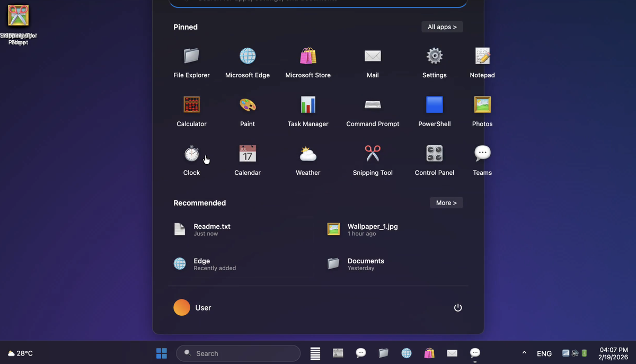Open Control Panel from pinned apps
636x364 pixels.
[435, 160]
